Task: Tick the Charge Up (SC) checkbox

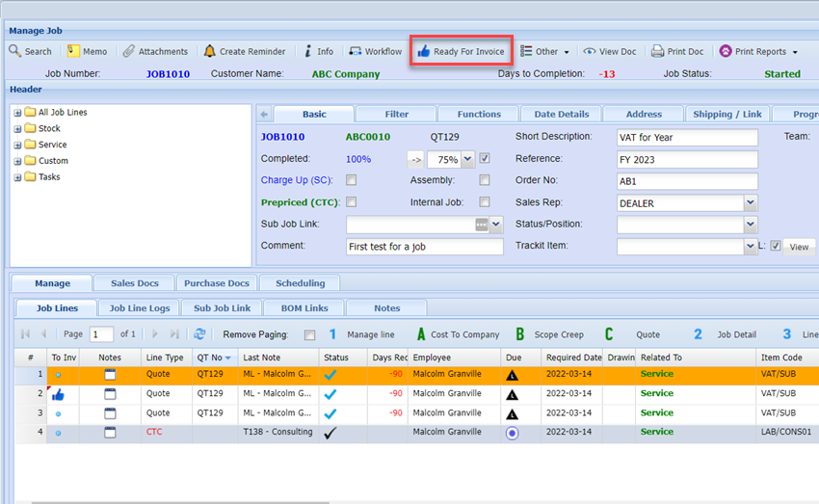Action: pyautogui.click(x=352, y=180)
